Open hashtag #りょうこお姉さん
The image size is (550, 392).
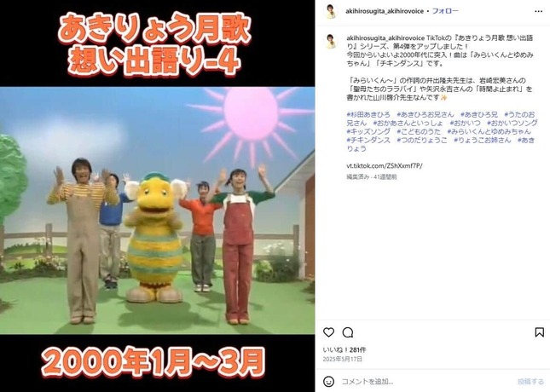click(482, 140)
